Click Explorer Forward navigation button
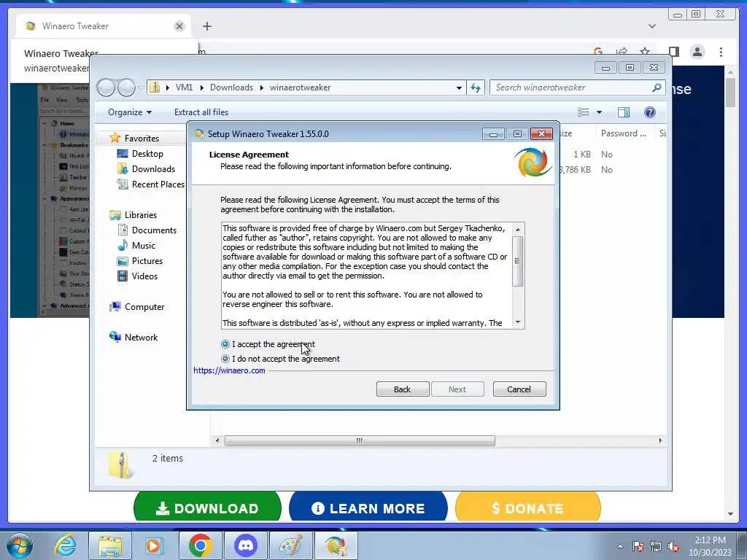747x560 pixels. tap(126, 87)
